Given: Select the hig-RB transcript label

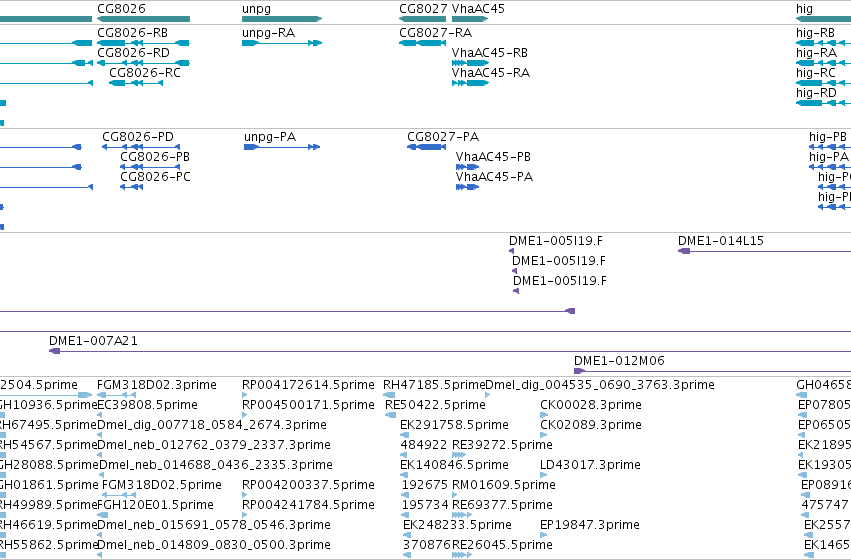Looking at the screenshot, I should pos(815,33).
